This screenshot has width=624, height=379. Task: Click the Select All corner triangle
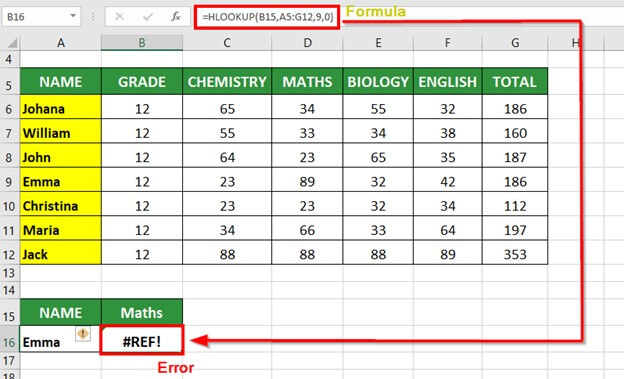tap(12, 43)
